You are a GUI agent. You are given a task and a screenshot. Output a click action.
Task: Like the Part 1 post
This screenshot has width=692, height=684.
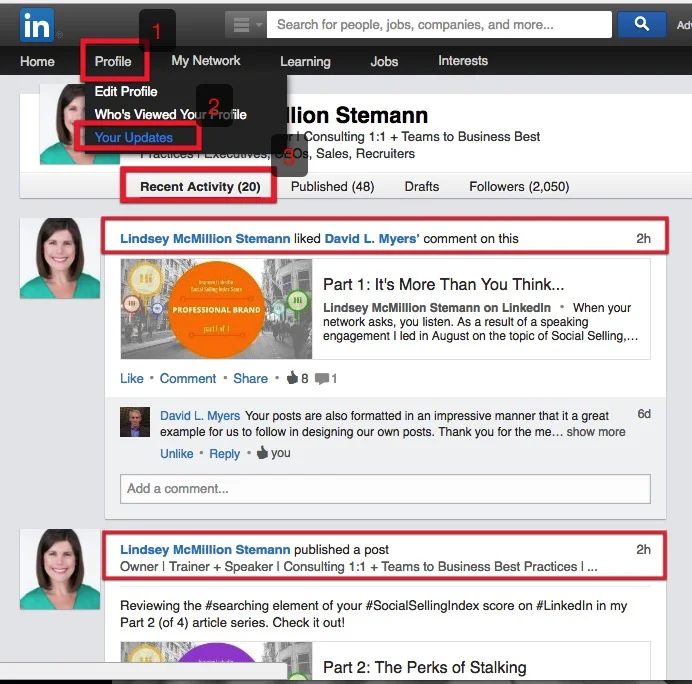click(x=132, y=379)
